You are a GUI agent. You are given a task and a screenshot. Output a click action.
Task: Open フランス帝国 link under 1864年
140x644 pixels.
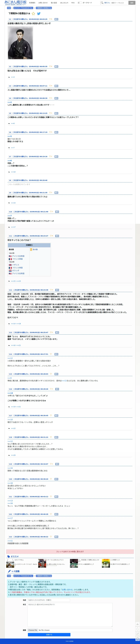pos(17,268)
